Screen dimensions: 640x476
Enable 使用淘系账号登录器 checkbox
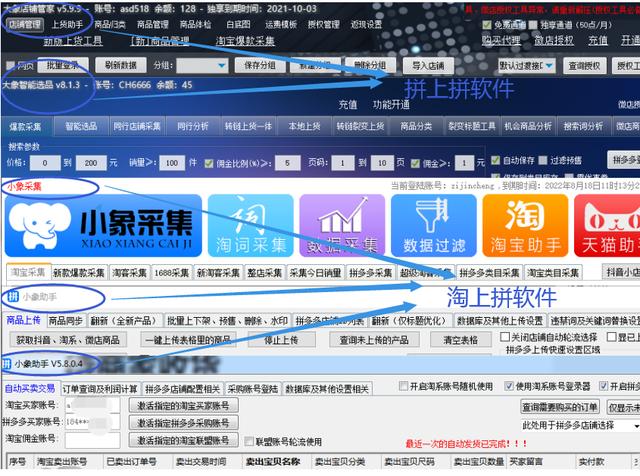(507, 386)
